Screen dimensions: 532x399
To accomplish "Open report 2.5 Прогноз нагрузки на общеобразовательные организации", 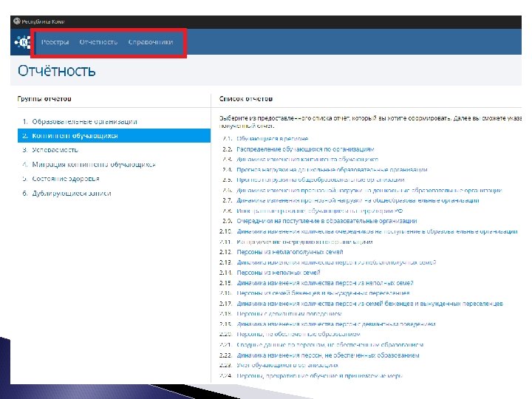I will [321, 180].
